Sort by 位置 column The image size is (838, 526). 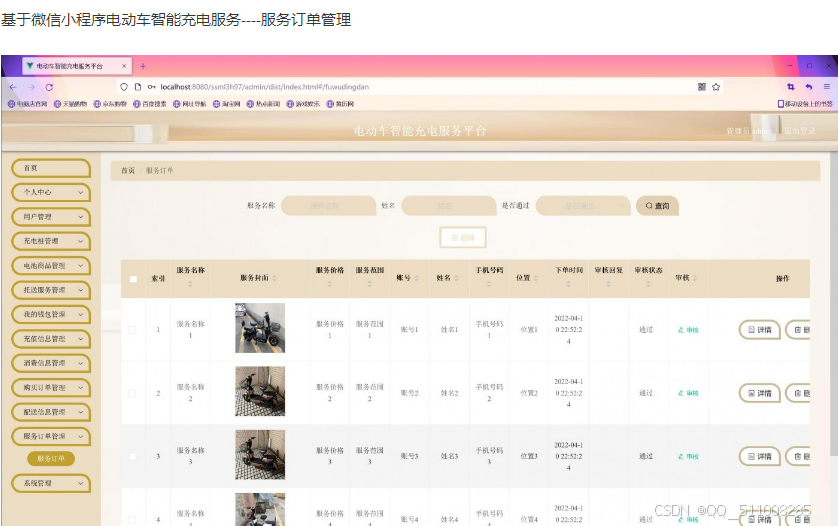(x=536, y=278)
